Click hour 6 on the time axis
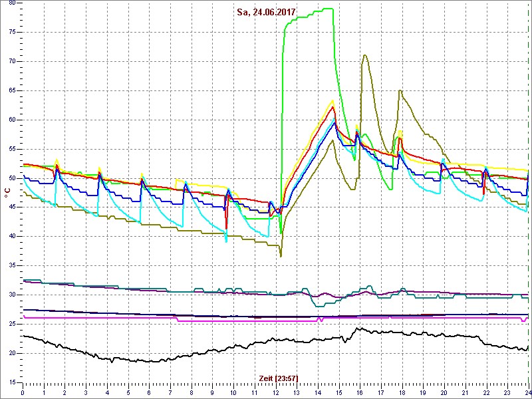Image resolution: width=532 pixels, height=399 pixels. pyautogui.click(x=149, y=392)
